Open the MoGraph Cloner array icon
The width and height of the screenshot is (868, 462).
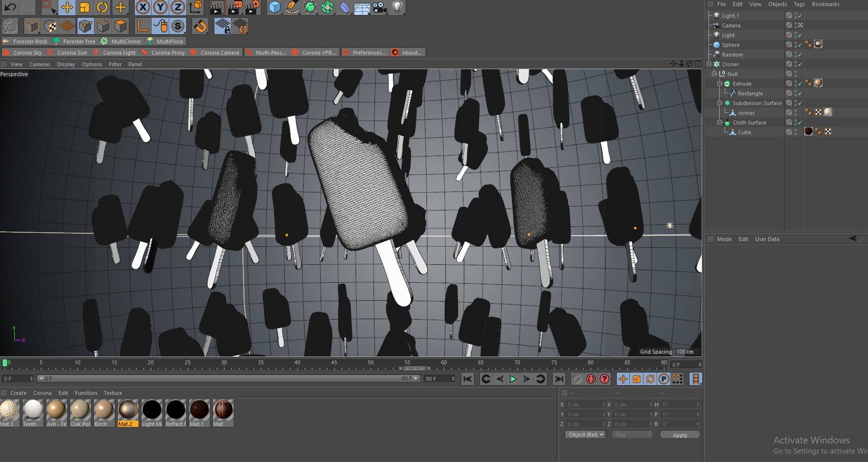tap(327, 7)
